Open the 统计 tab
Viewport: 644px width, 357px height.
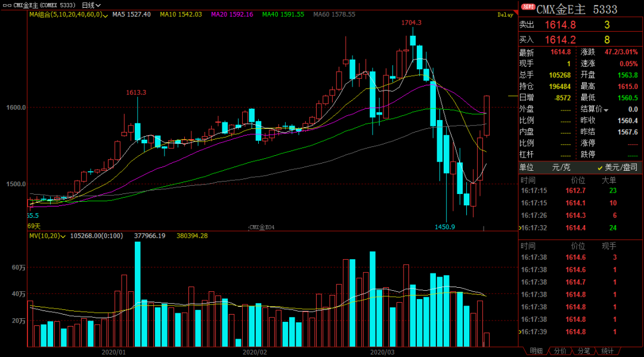[608, 351]
